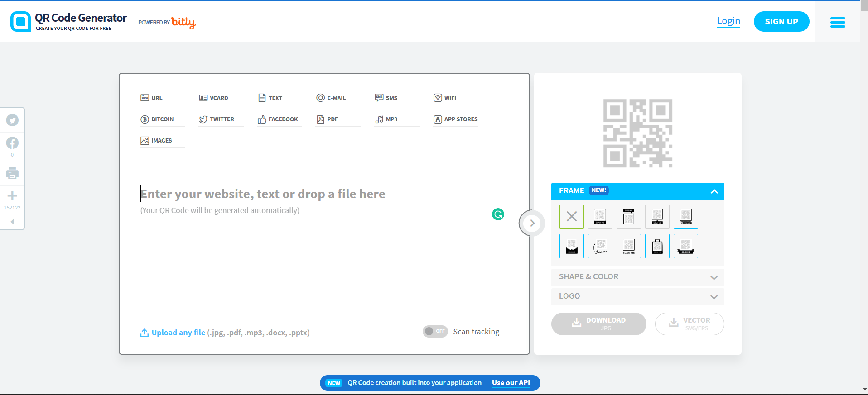868x395 pixels.
Task: Click the NEW badge in API banner
Action: click(334, 383)
